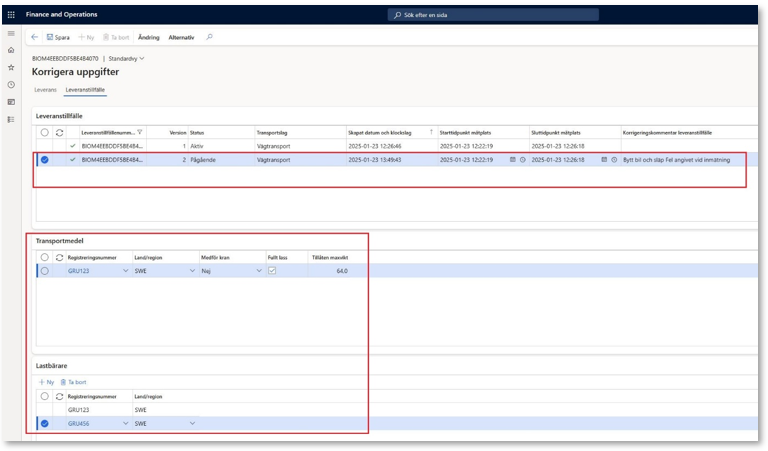Open Favorites star in the sidebar
Screen dimensions: 768x451
click(11, 67)
